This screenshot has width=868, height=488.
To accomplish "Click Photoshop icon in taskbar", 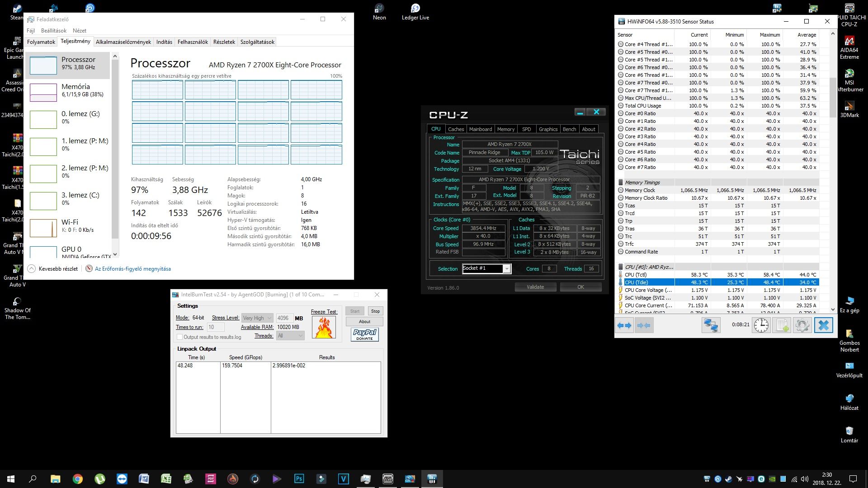I will tap(299, 479).
